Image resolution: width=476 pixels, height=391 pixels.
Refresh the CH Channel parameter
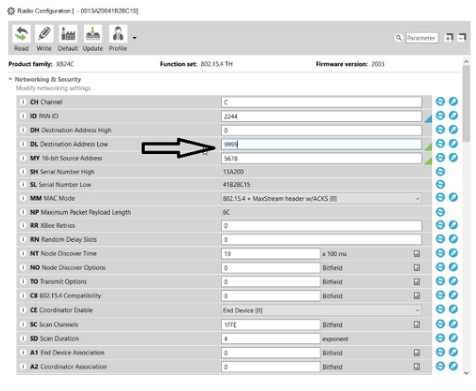coord(440,101)
